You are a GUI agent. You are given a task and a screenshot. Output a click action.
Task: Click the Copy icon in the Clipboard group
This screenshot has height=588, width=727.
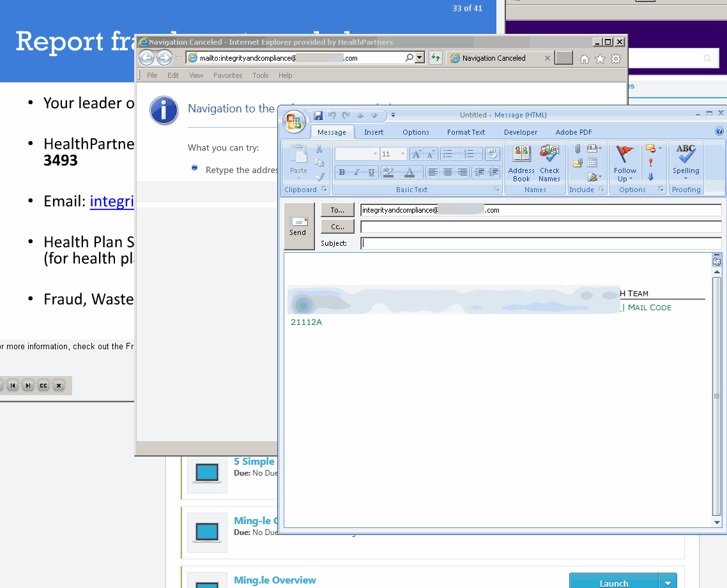coord(319,163)
